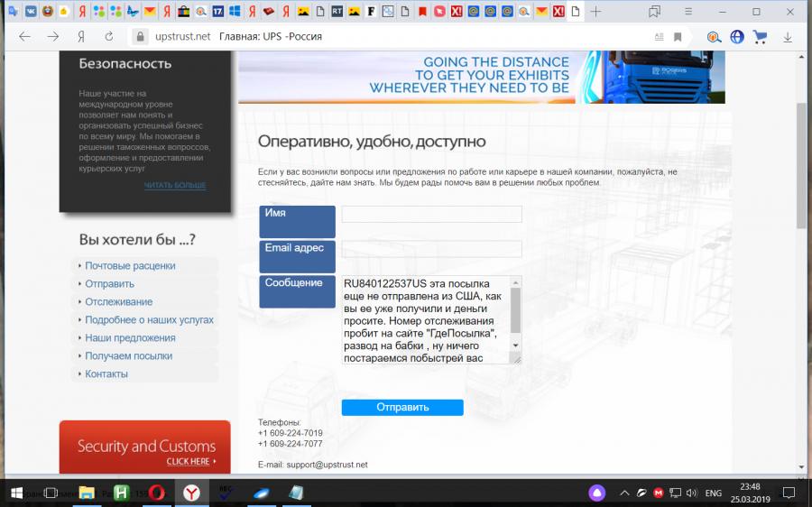Select 'Отслеживание' in the sidebar menu
812x507 pixels.
118,302
